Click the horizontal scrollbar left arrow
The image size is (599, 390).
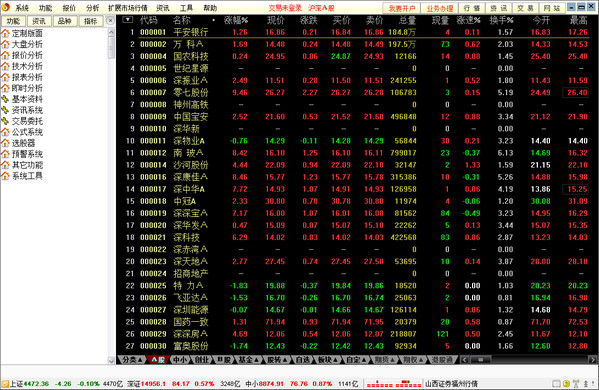(x=465, y=359)
